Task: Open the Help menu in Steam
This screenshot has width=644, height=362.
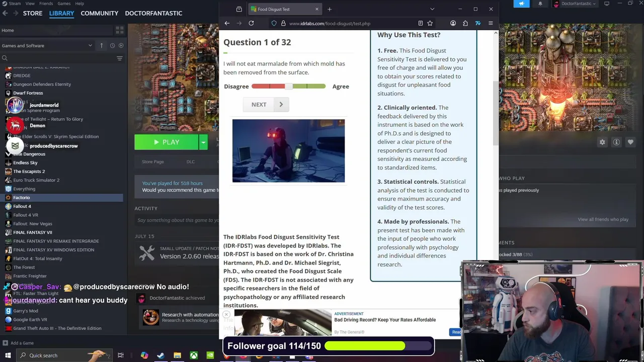Action: point(79,4)
